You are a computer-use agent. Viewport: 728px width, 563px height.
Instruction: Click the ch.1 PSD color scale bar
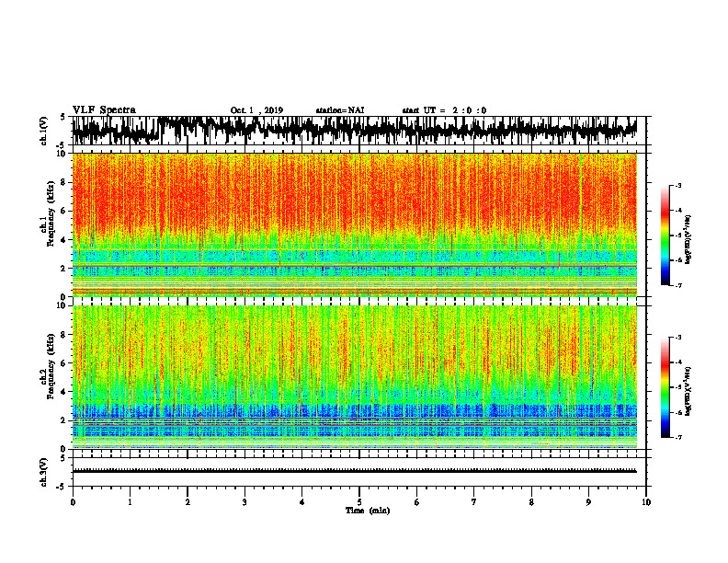665,236
